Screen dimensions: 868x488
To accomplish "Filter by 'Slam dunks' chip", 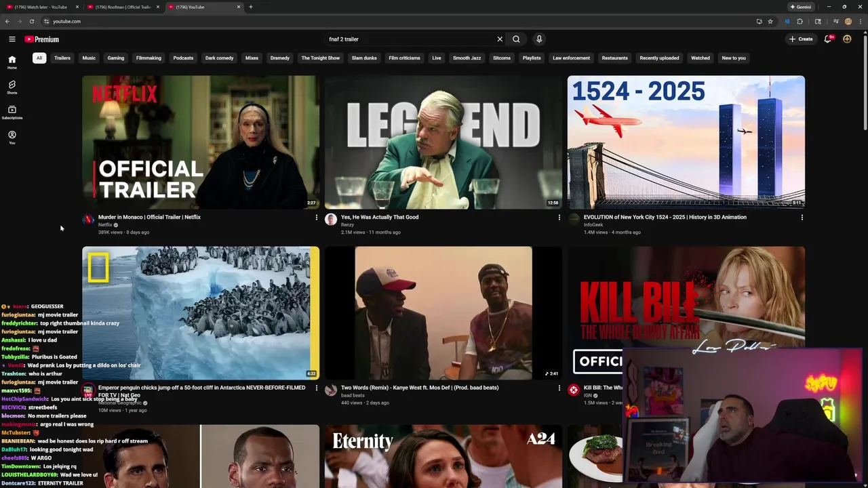I will coord(364,58).
